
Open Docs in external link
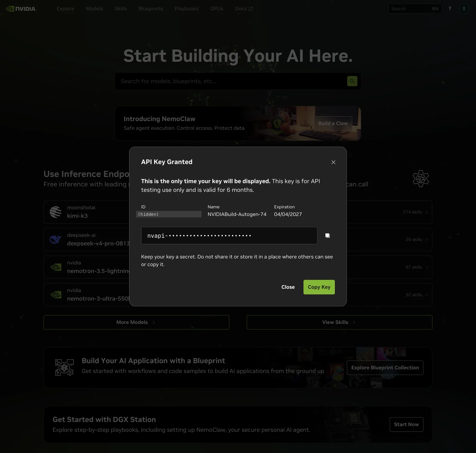pyautogui.click(x=244, y=9)
